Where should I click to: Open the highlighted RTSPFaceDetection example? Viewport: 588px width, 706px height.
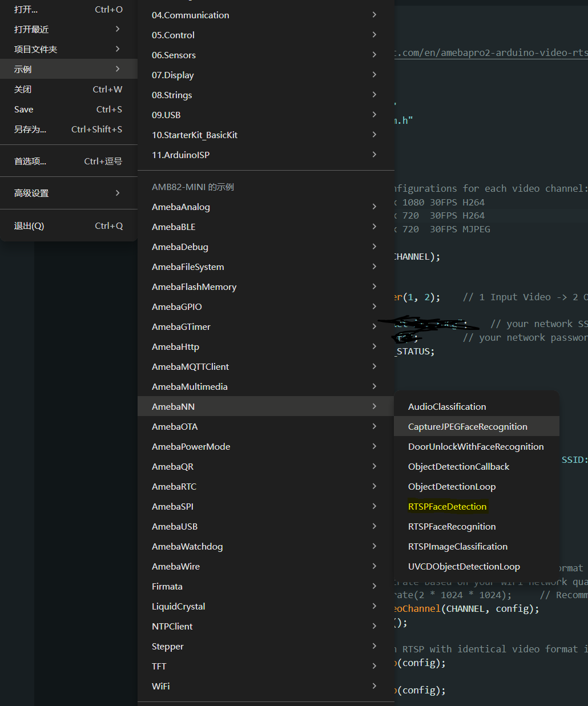click(477, 506)
